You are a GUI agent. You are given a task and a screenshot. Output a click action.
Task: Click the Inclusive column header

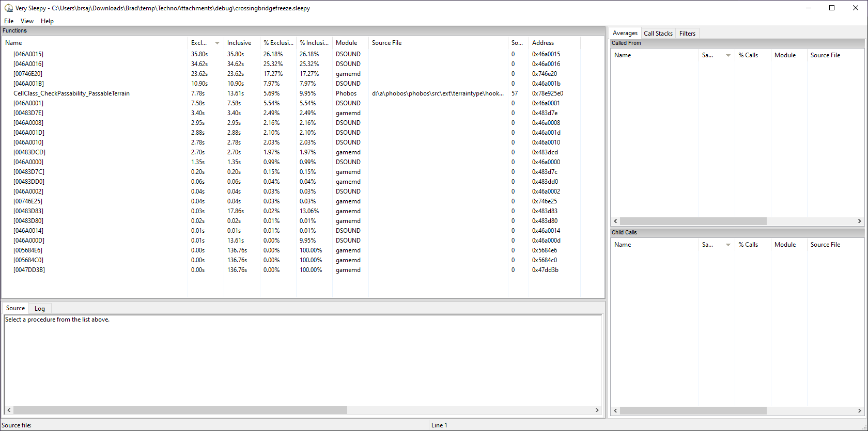[x=242, y=43]
